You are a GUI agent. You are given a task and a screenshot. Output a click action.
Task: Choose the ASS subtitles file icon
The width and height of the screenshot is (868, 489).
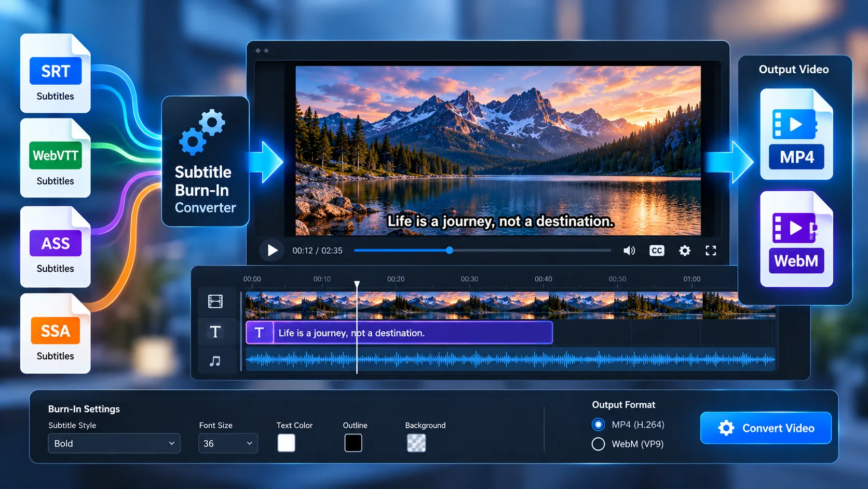(56, 247)
